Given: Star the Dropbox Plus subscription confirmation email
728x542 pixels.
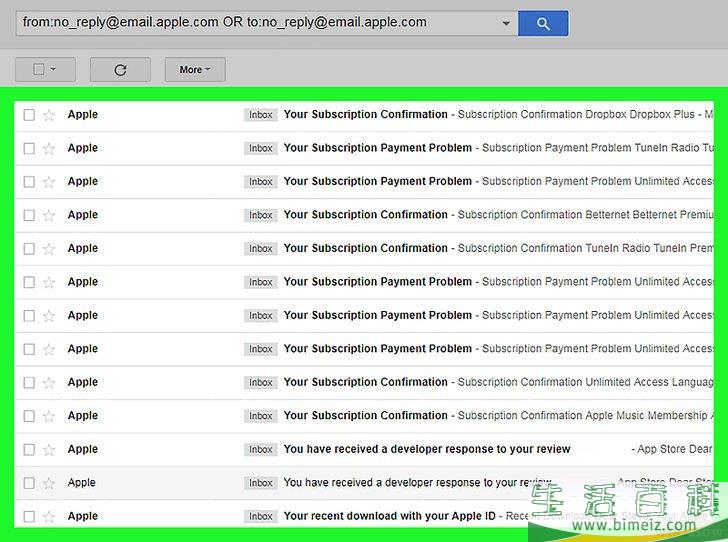Looking at the screenshot, I should tap(49, 115).
